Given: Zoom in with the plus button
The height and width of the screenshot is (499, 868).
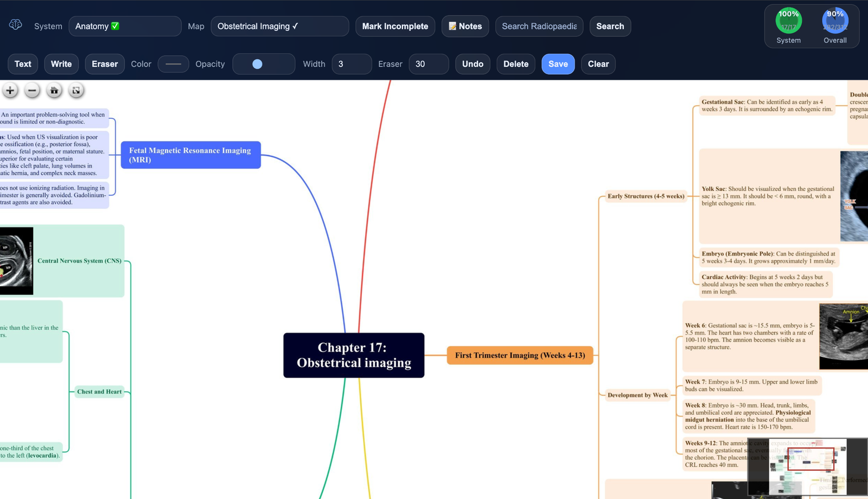Looking at the screenshot, I should tap(10, 91).
